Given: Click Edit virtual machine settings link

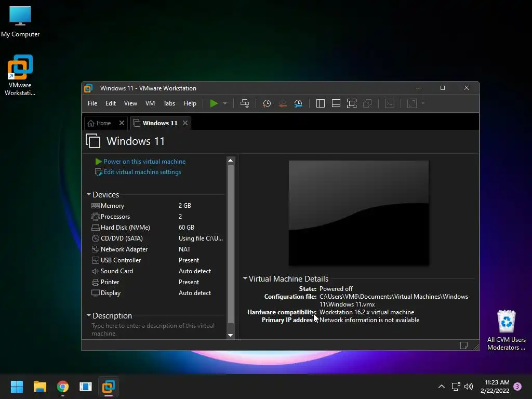Looking at the screenshot, I should (142, 172).
